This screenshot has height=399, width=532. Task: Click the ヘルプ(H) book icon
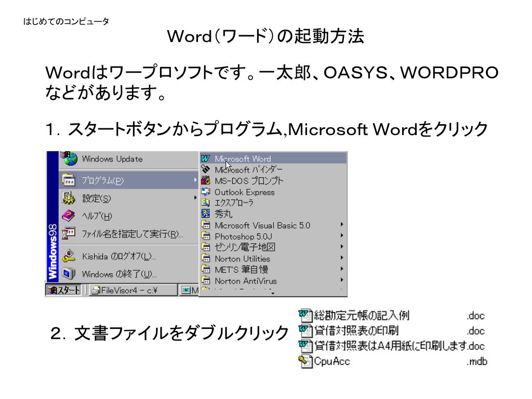tap(68, 216)
